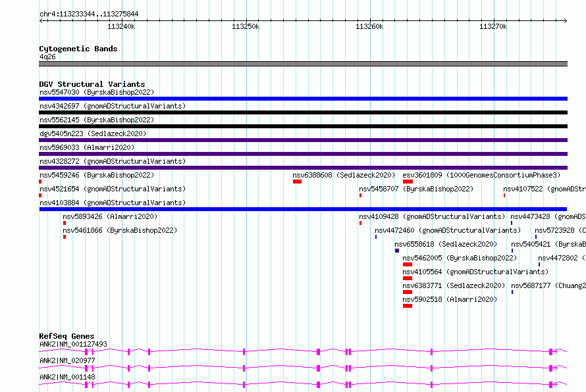The image size is (586, 392).
Task: Click red marker under nsv6383771
Action: [408, 292]
